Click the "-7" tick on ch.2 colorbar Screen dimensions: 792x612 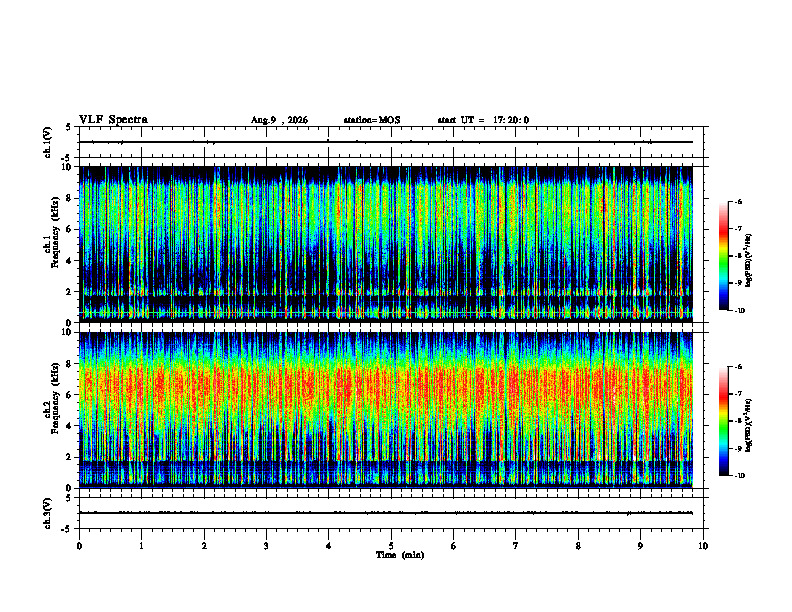[x=738, y=394]
